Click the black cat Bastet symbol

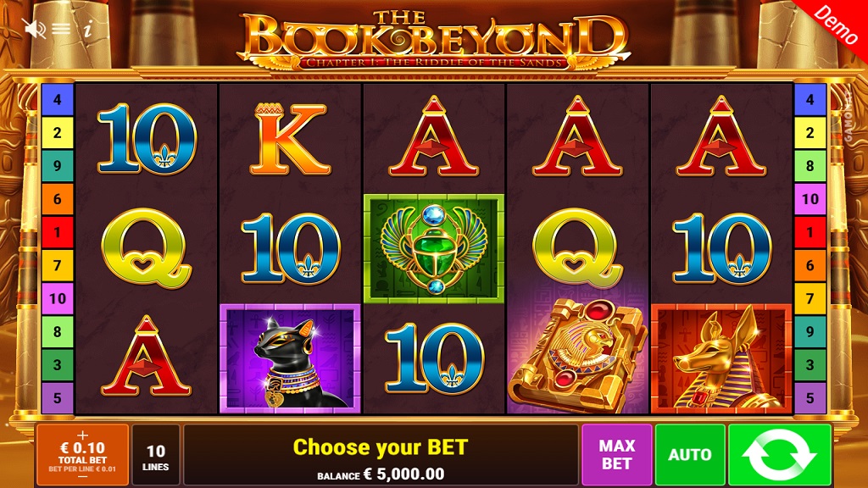click(290, 358)
